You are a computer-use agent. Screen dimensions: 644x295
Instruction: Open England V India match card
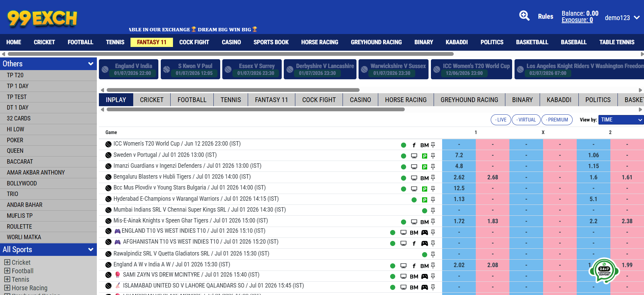click(x=128, y=69)
